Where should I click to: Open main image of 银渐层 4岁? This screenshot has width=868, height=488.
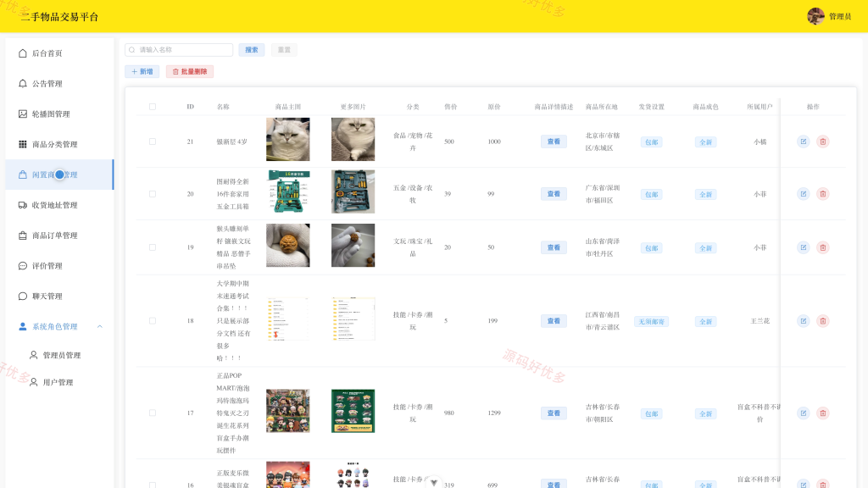pyautogui.click(x=288, y=140)
